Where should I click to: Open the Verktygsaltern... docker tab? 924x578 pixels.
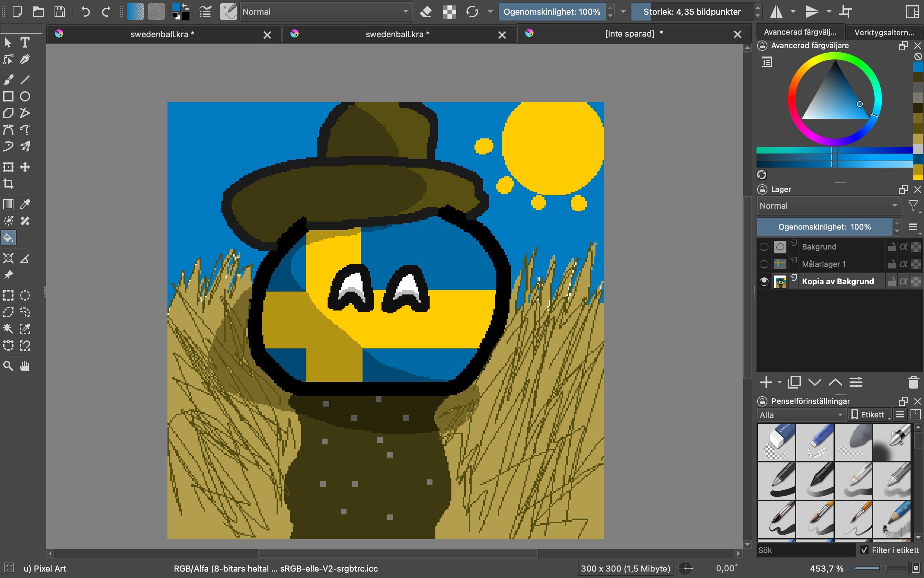tap(884, 32)
